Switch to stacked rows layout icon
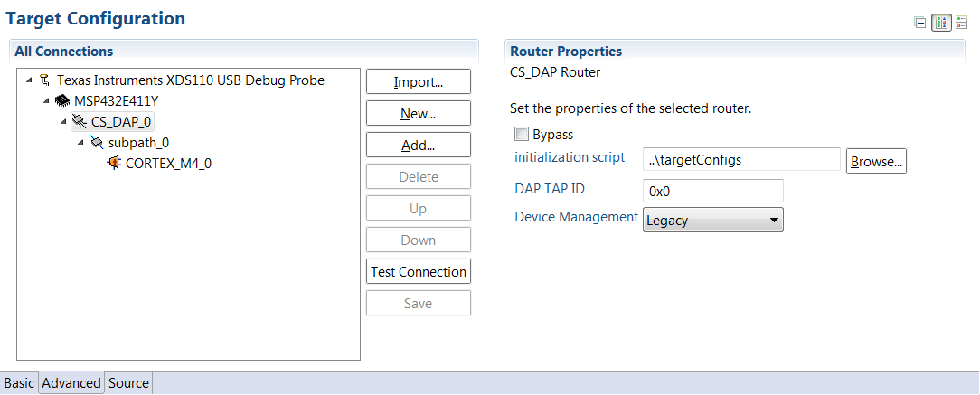The height and width of the screenshot is (395, 980). click(x=960, y=24)
